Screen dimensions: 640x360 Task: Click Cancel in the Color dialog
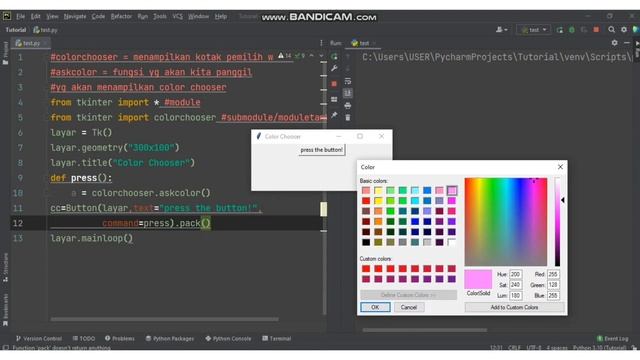click(409, 307)
